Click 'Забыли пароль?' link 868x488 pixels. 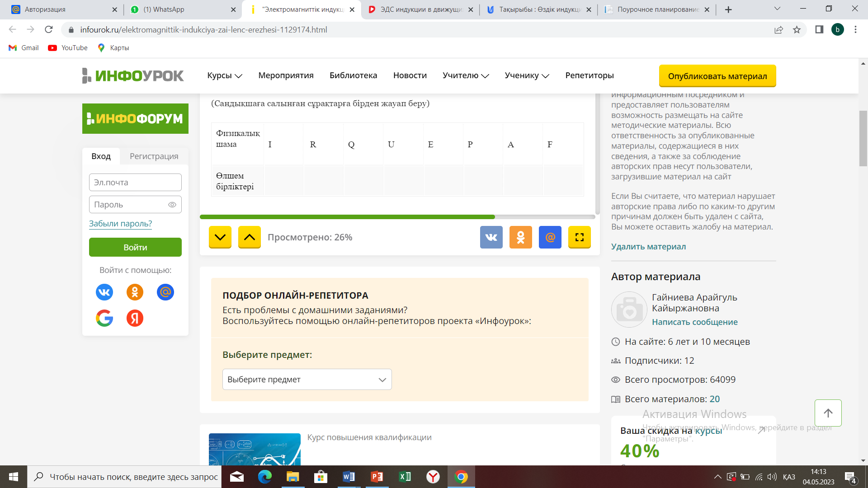(x=120, y=224)
